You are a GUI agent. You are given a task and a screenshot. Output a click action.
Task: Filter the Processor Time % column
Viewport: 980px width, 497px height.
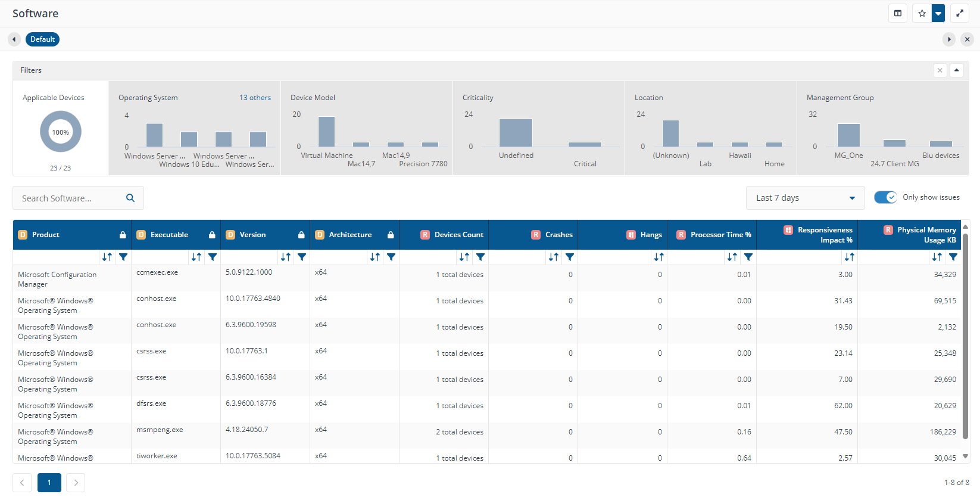pyautogui.click(x=748, y=257)
